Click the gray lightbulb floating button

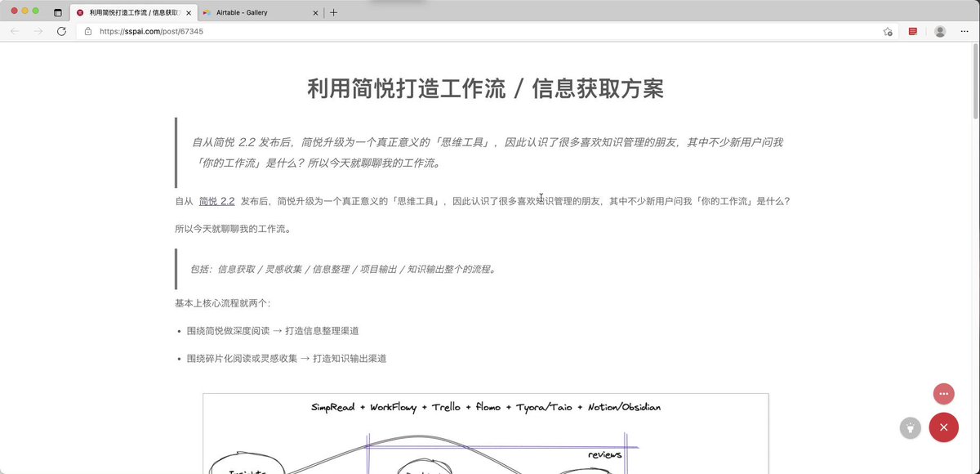point(910,427)
